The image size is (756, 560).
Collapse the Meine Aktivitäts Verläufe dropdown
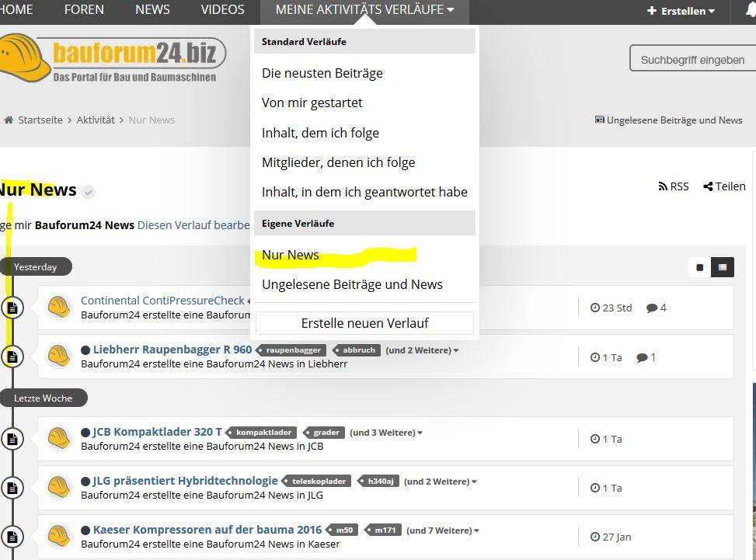[364, 9]
